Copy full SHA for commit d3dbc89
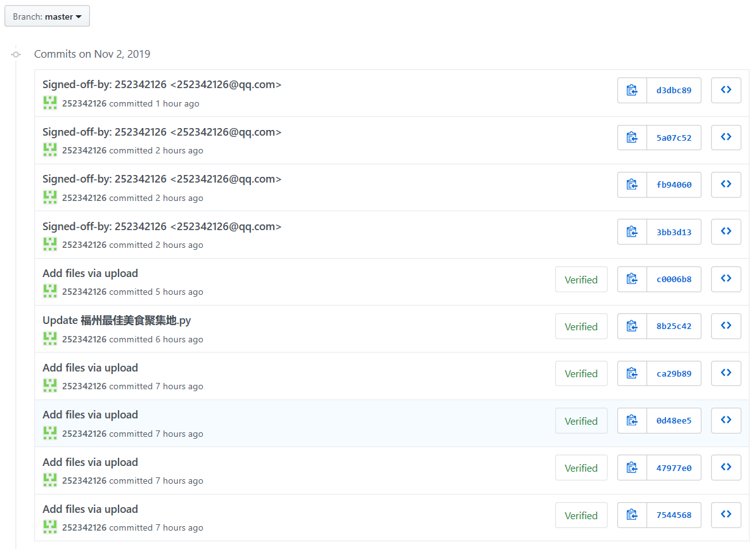Screen dimensions: 756x549 pos(632,90)
